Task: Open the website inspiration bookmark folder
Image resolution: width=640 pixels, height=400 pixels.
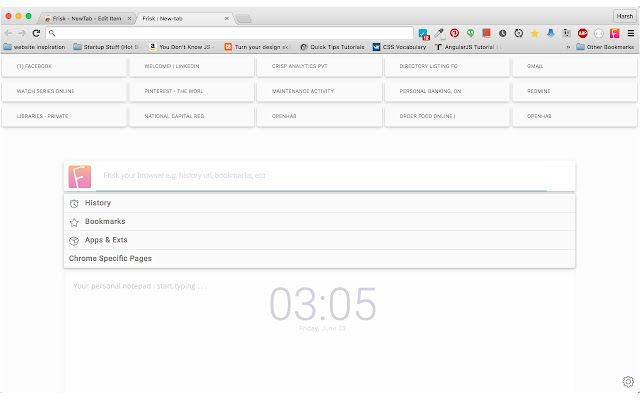Action: coord(34,47)
